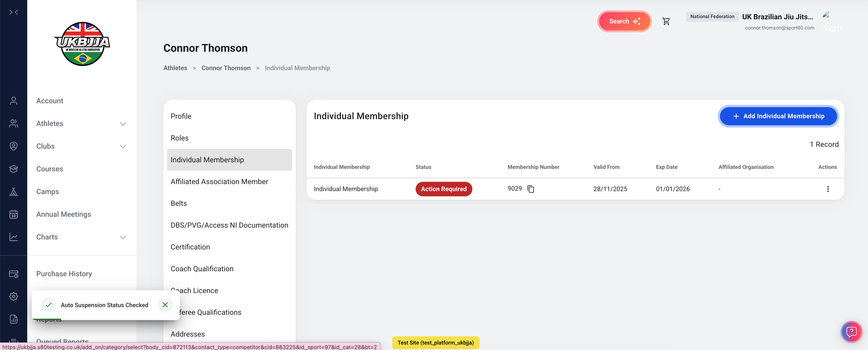Open the three-dot actions menu for membership row
This screenshot has height=350, width=868.
coord(828,189)
